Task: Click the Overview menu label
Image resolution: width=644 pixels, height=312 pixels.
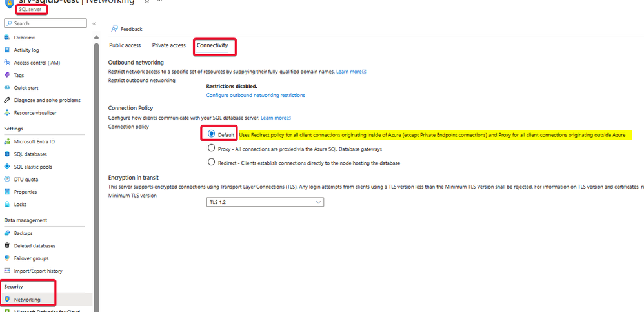Action: pos(25,37)
